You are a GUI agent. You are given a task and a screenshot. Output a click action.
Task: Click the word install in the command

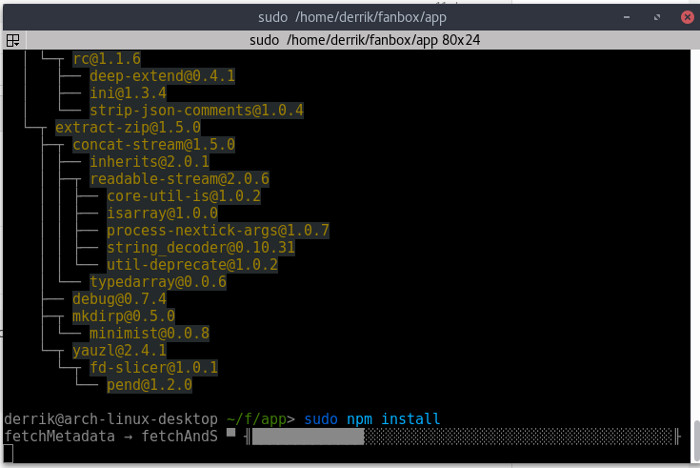(411, 419)
